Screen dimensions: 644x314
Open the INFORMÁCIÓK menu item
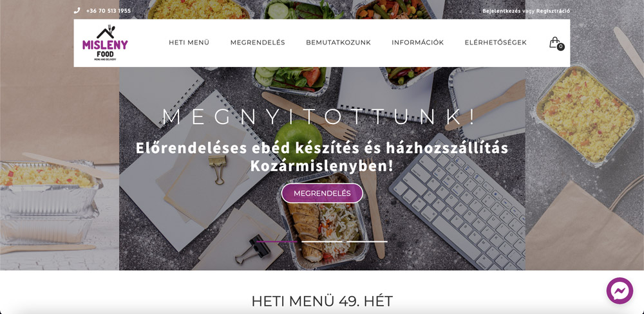(x=418, y=42)
